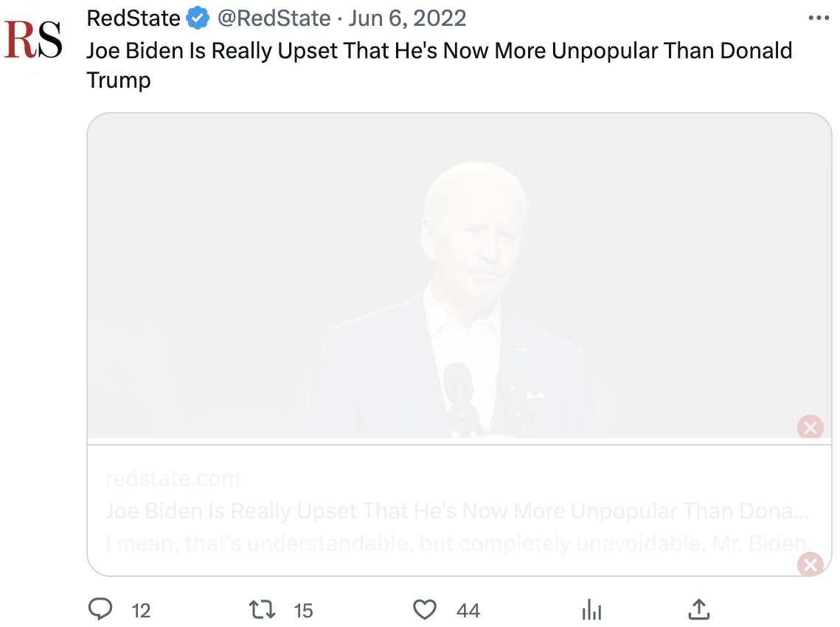Click the red X on the image corner
The width and height of the screenshot is (840, 627).
pyautogui.click(x=810, y=427)
